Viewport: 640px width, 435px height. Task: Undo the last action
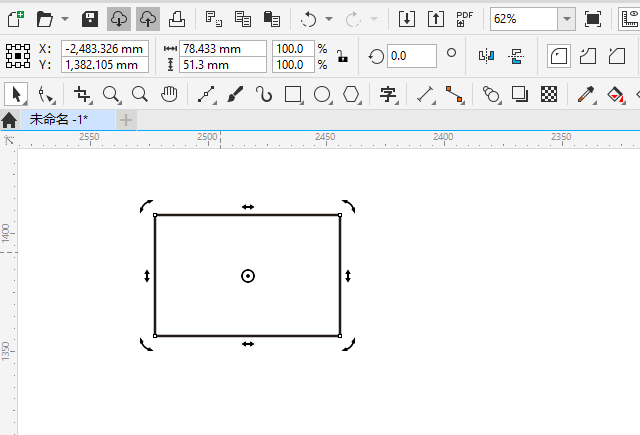[x=309, y=19]
